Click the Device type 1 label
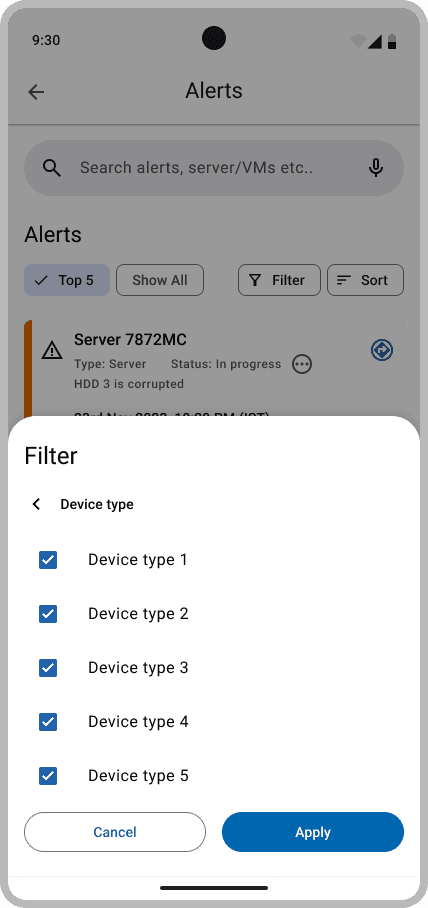 (138, 560)
